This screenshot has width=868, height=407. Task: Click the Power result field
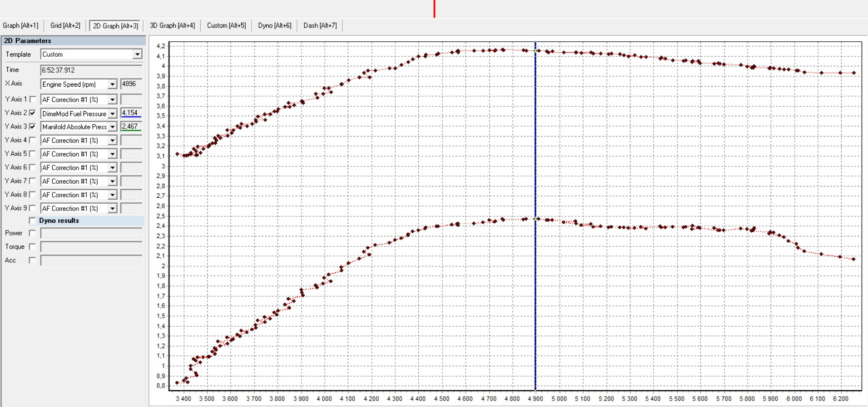click(91, 233)
